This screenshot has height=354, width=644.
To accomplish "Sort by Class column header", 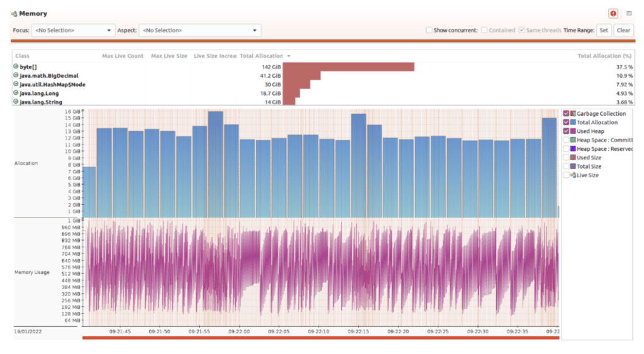I will (22, 56).
